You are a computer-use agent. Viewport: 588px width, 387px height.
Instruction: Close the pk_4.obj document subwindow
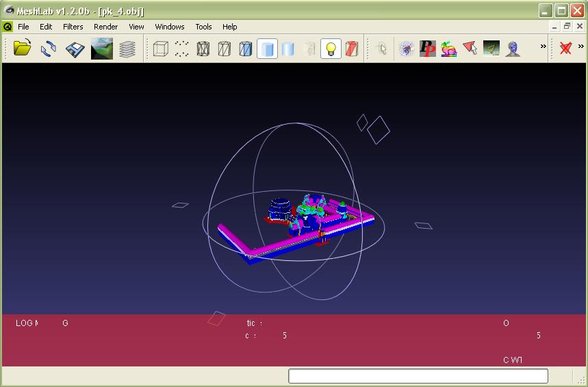(x=580, y=27)
